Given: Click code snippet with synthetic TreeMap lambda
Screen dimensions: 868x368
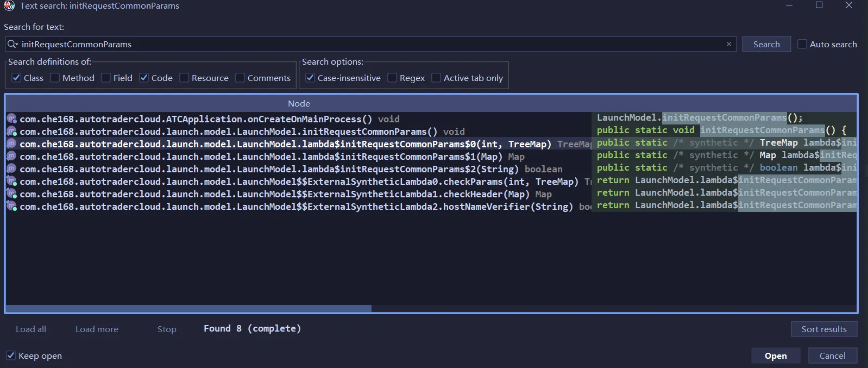Looking at the screenshot, I should [727, 142].
